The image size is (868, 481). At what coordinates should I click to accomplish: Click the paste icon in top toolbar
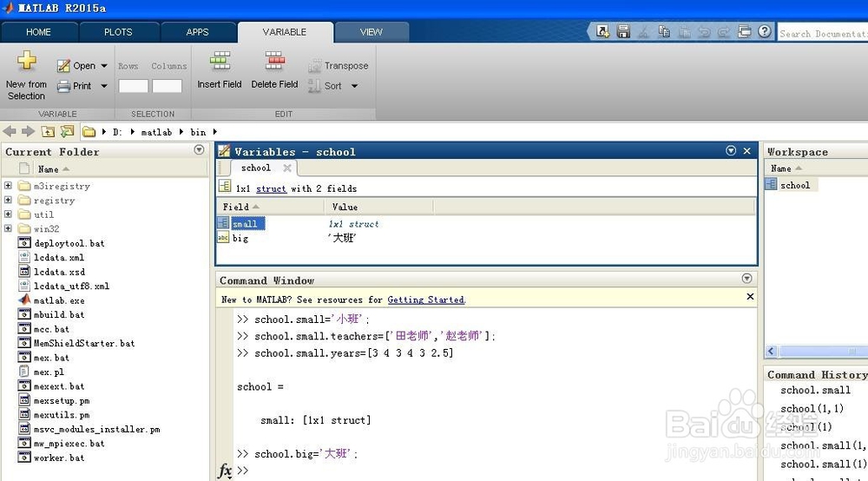tap(685, 32)
